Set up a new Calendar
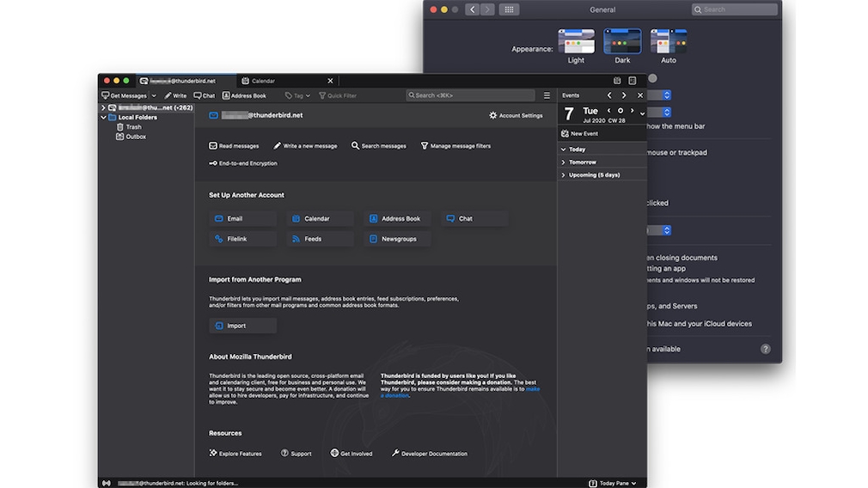 pyautogui.click(x=320, y=218)
